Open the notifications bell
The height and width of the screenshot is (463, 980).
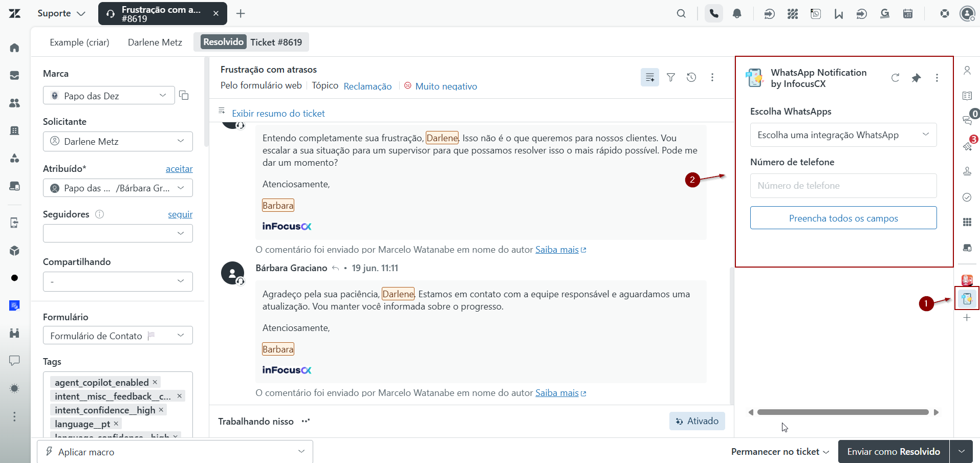point(737,14)
